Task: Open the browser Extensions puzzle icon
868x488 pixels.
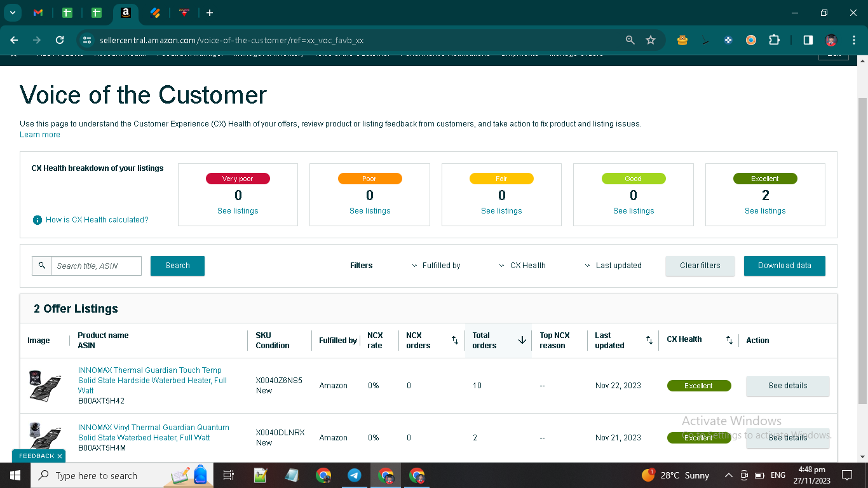Action: [774, 40]
